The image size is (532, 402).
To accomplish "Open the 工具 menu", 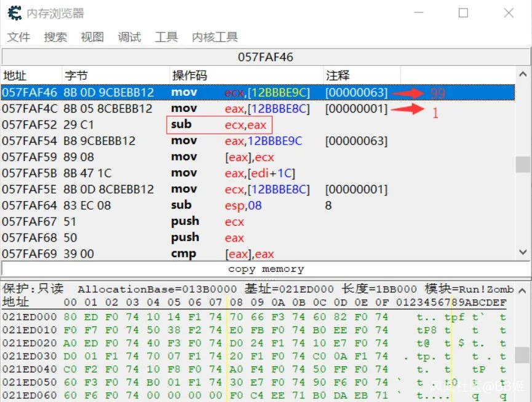I will pyautogui.click(x=166, y=37).
